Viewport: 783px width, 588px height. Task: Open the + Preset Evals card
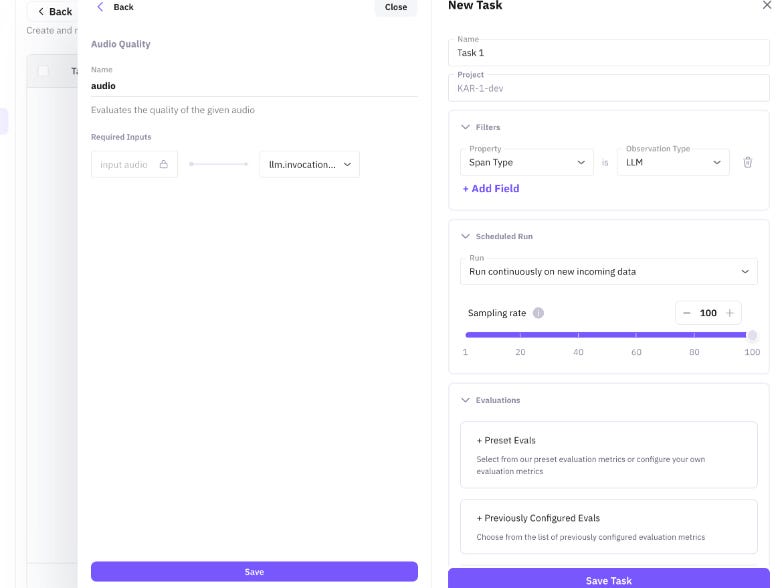pos(609,455)
